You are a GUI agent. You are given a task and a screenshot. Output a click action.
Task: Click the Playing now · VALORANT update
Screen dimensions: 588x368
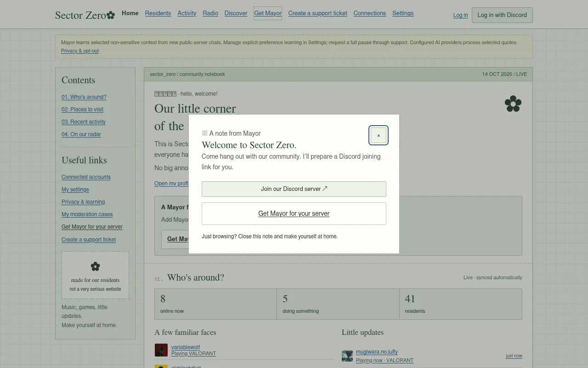pyautogui.click(x=384, y=361)
